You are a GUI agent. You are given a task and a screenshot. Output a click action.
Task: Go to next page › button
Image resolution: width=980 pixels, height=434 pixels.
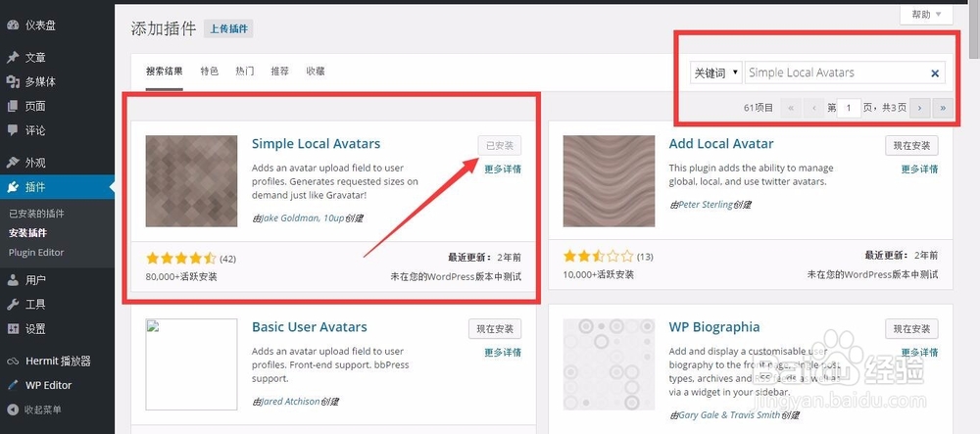pos(919,108)
